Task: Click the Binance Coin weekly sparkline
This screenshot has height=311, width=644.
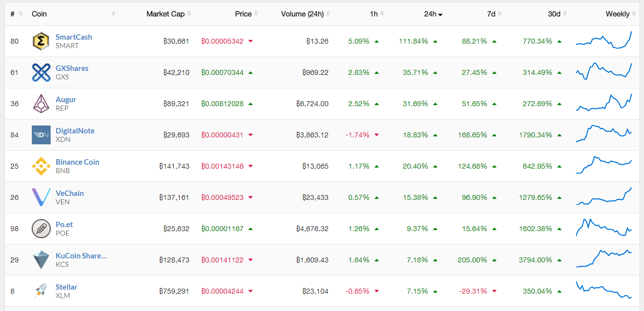Action: coord(604,165)
